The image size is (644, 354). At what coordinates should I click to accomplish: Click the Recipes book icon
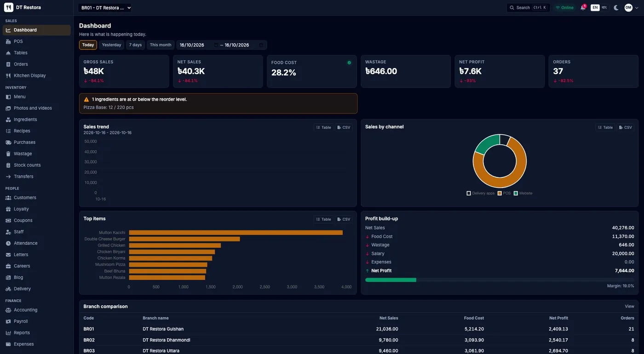pyautogui.click(x=8, y=131)
